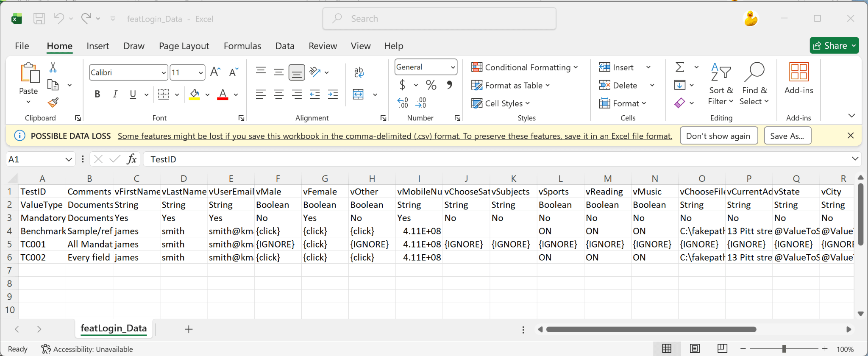Click the Cut scissors icon

pyautogui.click(x=53, y=67)
